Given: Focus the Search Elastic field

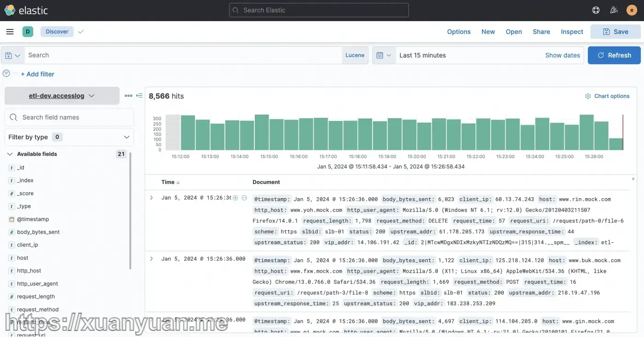Looking at the screenshot, I should pos(319,10).
